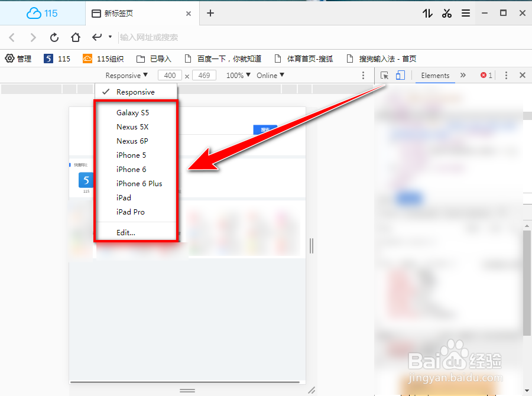Click the DevTools panel vertical scrollbar
This screenshot has height=396, width=532.
tap(527, 282)
